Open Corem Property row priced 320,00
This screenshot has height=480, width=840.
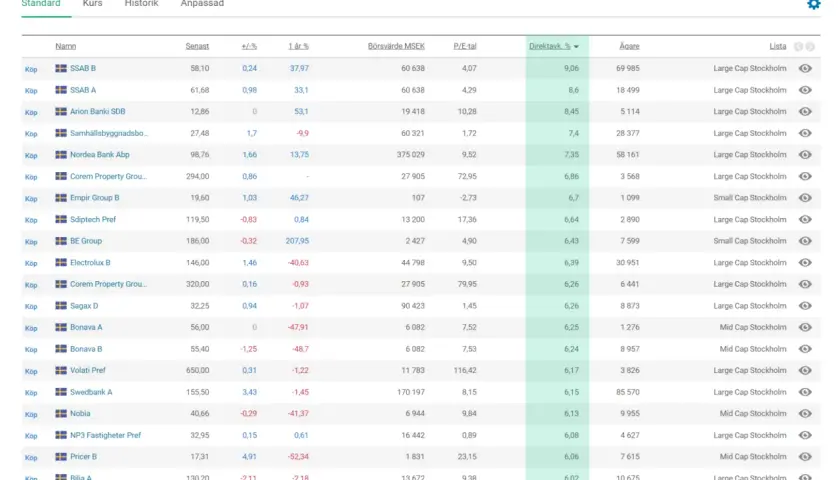[108, 284]
